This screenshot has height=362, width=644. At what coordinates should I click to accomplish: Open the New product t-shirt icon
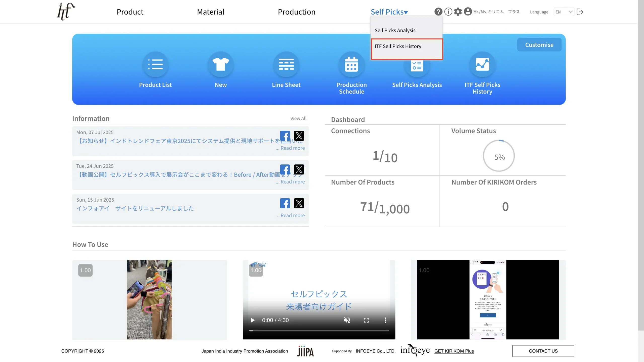tap(221, 65)
